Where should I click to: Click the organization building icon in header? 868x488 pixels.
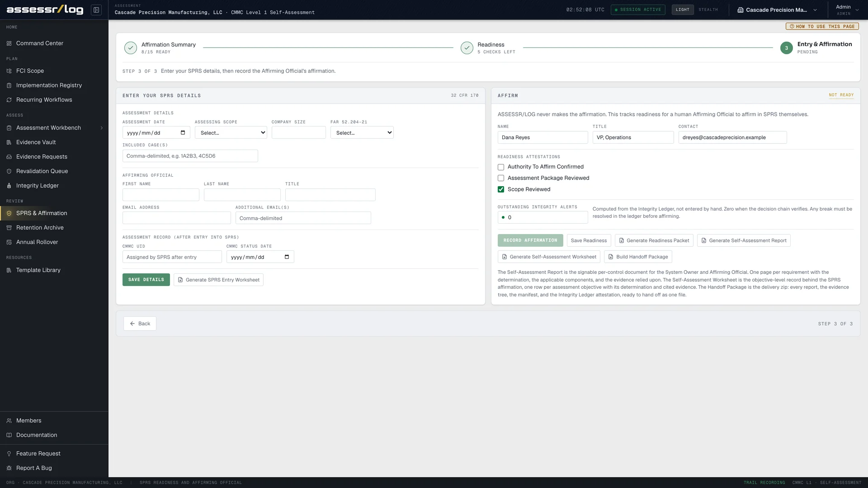pos(741,10)
